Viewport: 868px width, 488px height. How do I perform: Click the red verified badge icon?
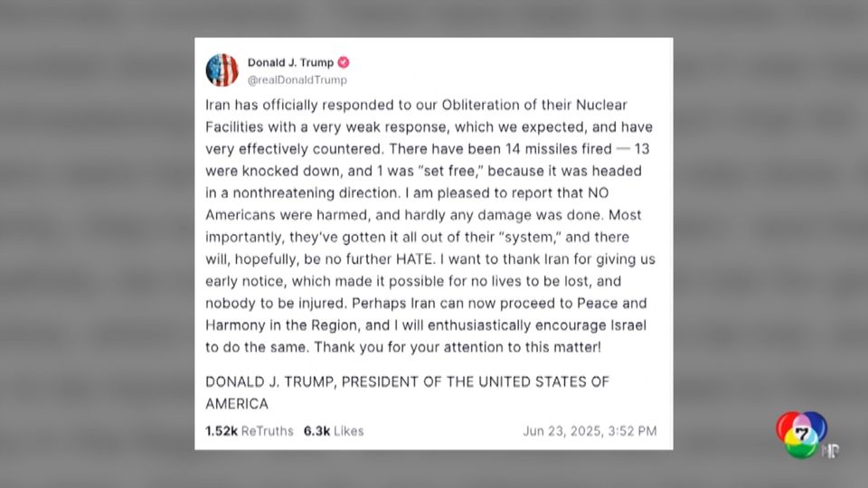344,62
